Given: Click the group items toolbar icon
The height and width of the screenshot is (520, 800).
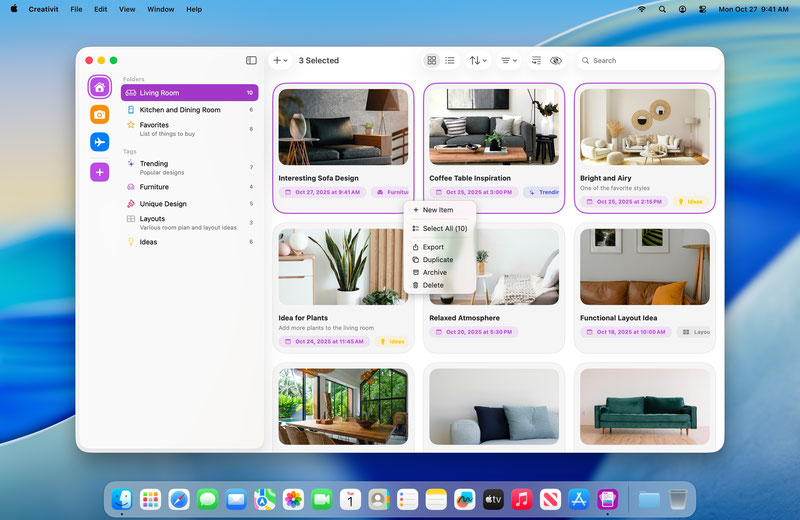Looking at the screenshot, I should tap(536, 61).
